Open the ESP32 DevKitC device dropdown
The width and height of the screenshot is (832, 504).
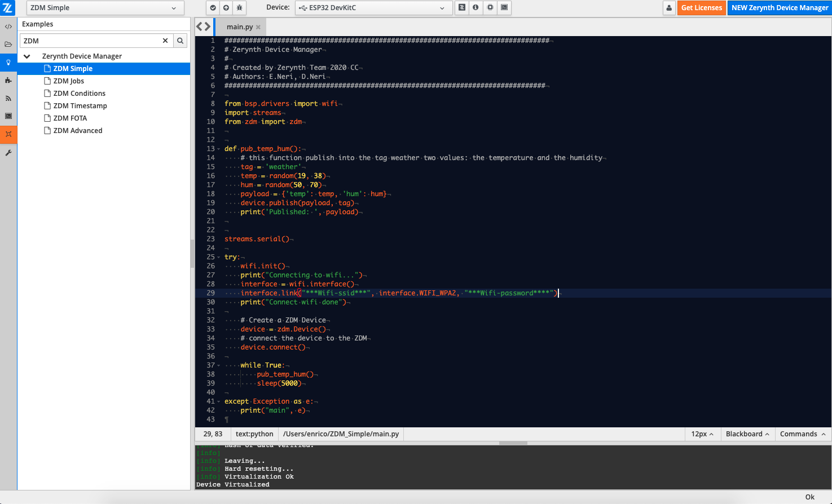pyautogui.click(x=373, y=8)
